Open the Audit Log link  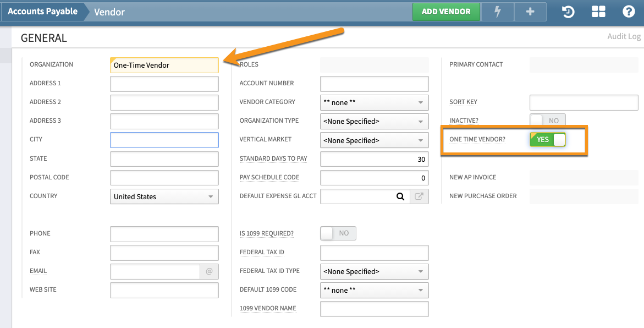(624, 36)
